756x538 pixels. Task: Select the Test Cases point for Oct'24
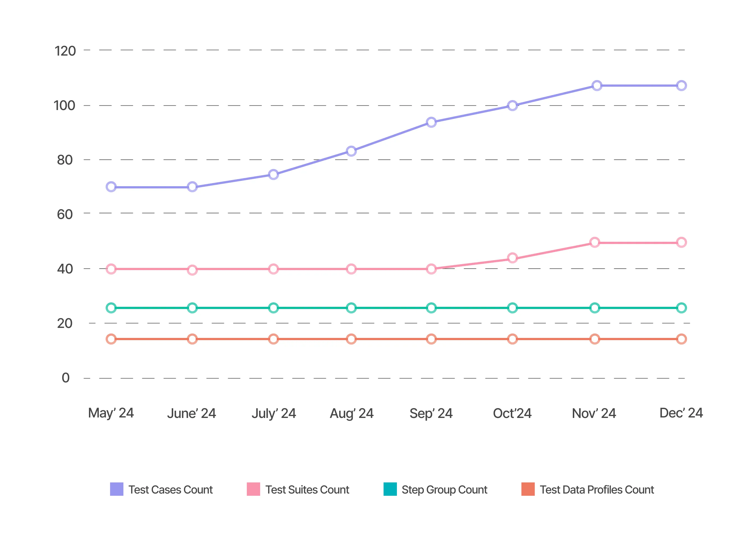[512, 106]
